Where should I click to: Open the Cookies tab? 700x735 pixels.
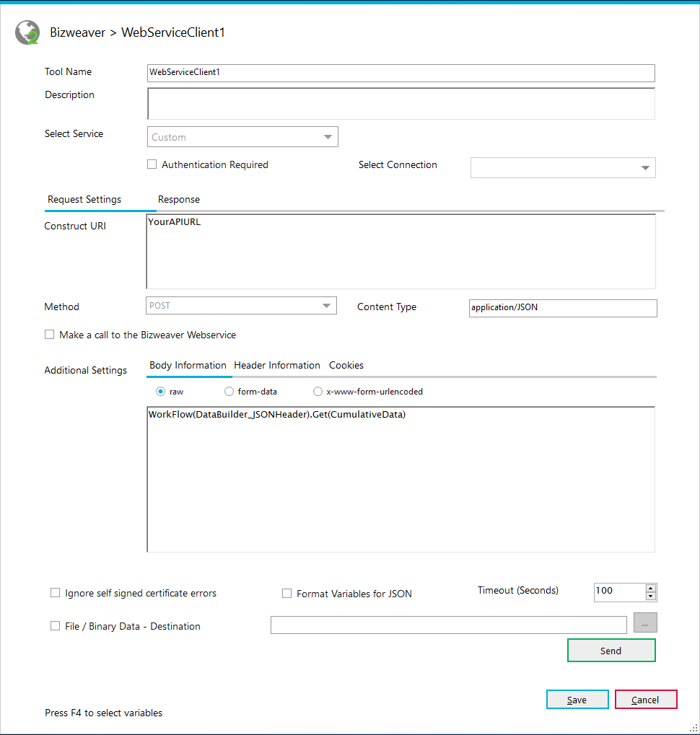346,365
